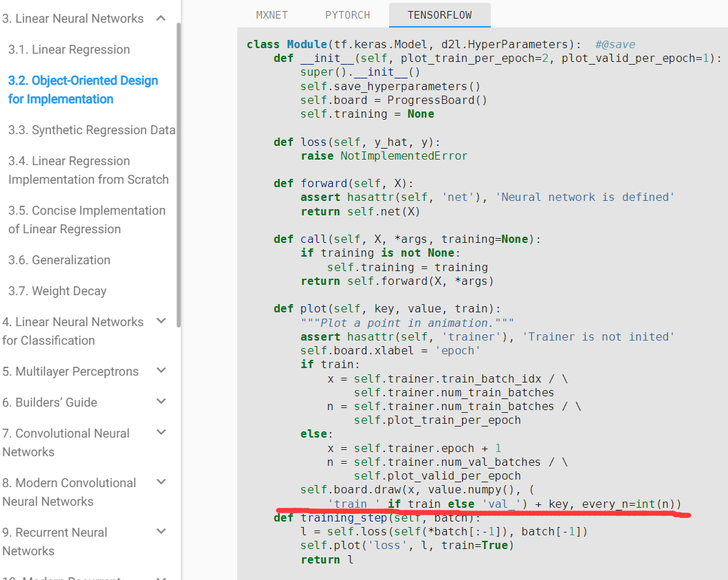Click the 'Plot a point in animation.' docstring
This screenshot has height=580, width=728.
click(x=407, y=323)
